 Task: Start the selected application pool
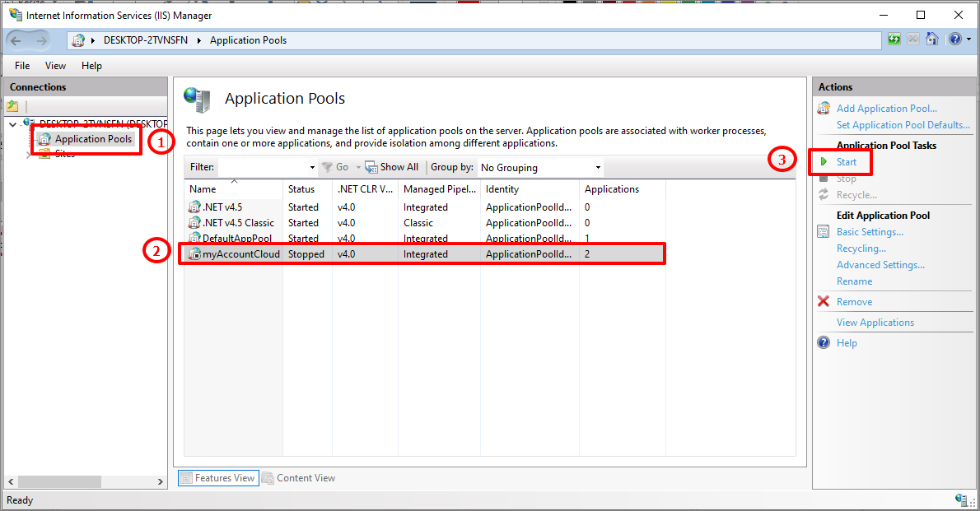(x=847, y=162)
